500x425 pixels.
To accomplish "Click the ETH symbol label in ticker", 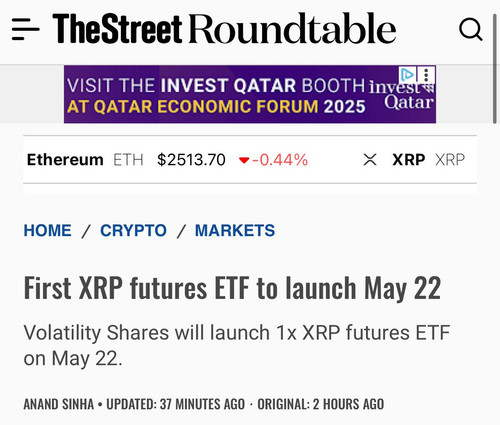I will click(x=128, y=160).
